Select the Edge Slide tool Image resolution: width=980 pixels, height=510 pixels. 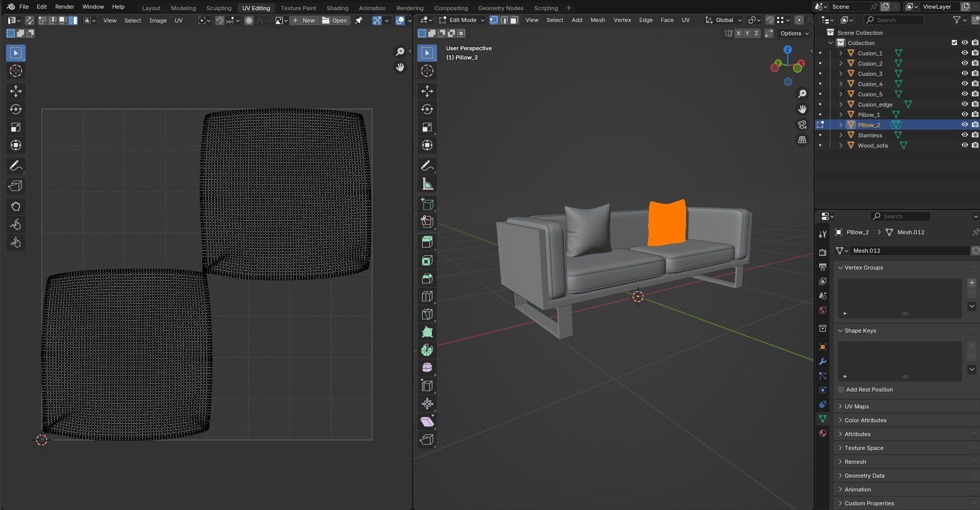427,386
